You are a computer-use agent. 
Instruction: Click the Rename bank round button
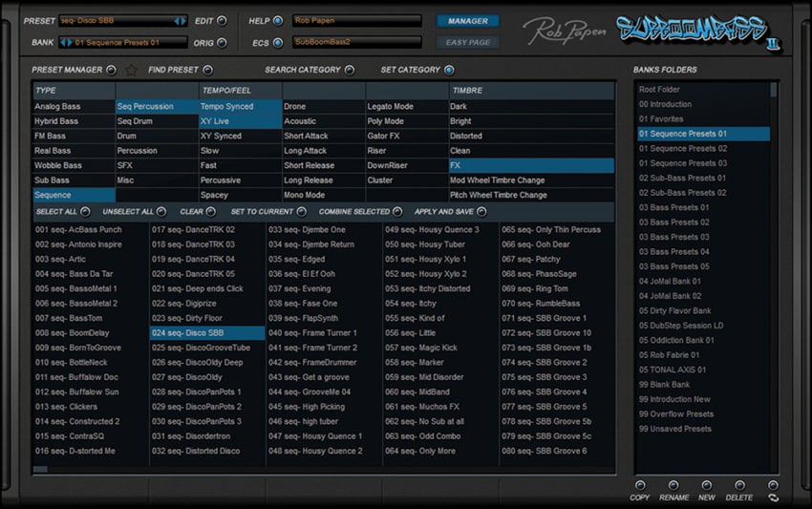(673, 485)
